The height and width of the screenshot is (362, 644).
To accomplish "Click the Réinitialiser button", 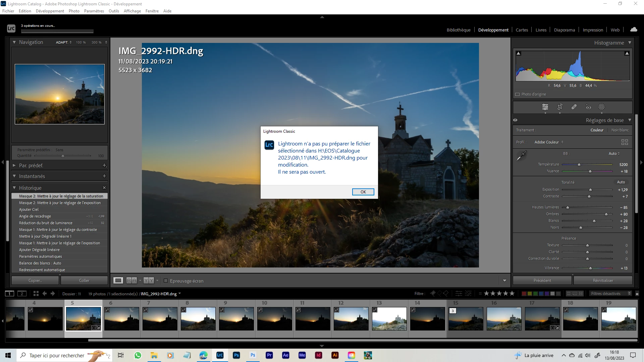I will (x=603, y=281).
